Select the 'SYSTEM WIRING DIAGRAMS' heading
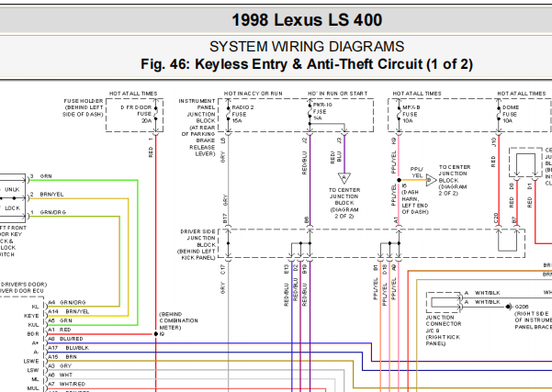This screenshot has height=392, width=552. point(307,47)
